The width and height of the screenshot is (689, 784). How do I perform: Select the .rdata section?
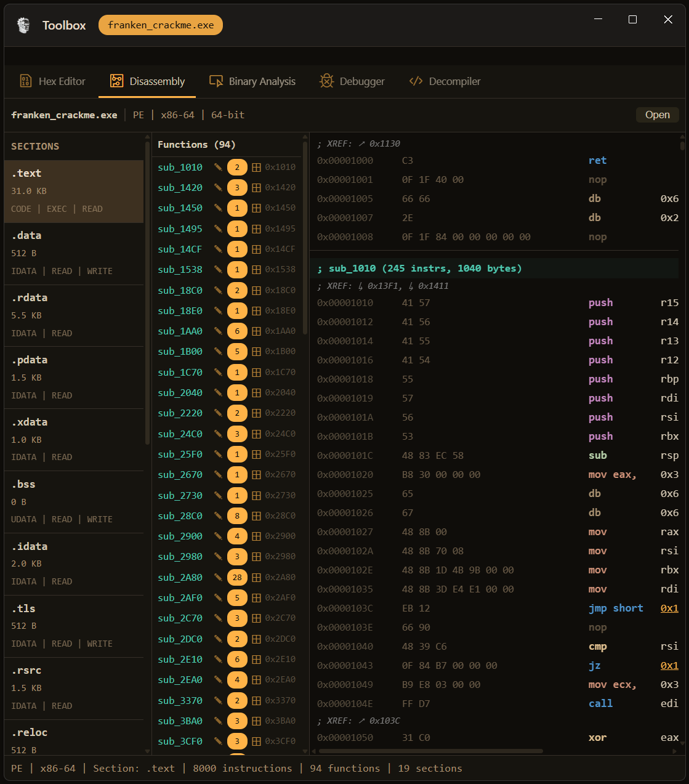click(x=74, y=316)
